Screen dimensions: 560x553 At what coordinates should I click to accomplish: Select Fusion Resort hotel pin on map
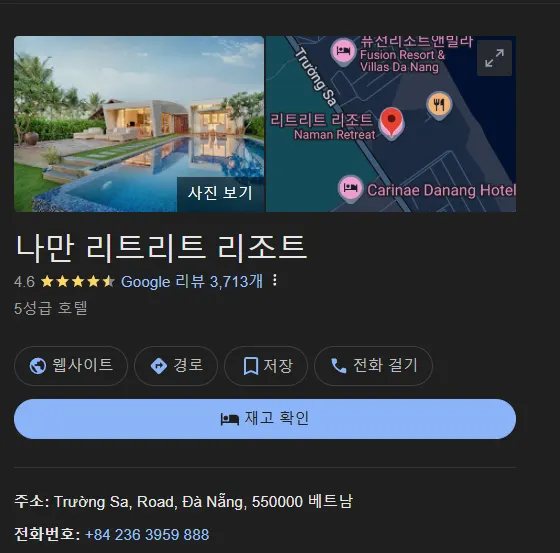343,51
